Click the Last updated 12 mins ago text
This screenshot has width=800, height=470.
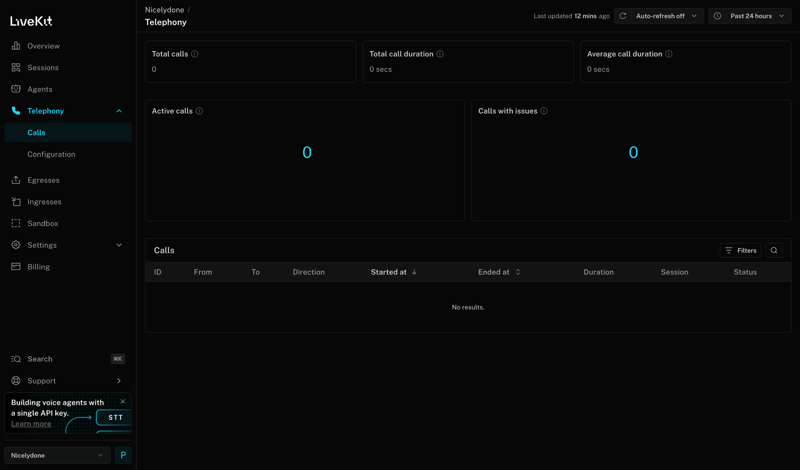pyautogui.click(x=571, y=16)
